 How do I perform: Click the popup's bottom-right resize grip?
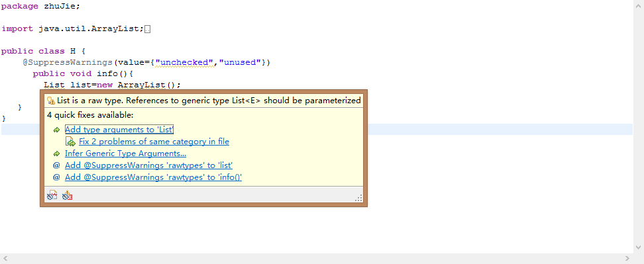coord(358,198)
